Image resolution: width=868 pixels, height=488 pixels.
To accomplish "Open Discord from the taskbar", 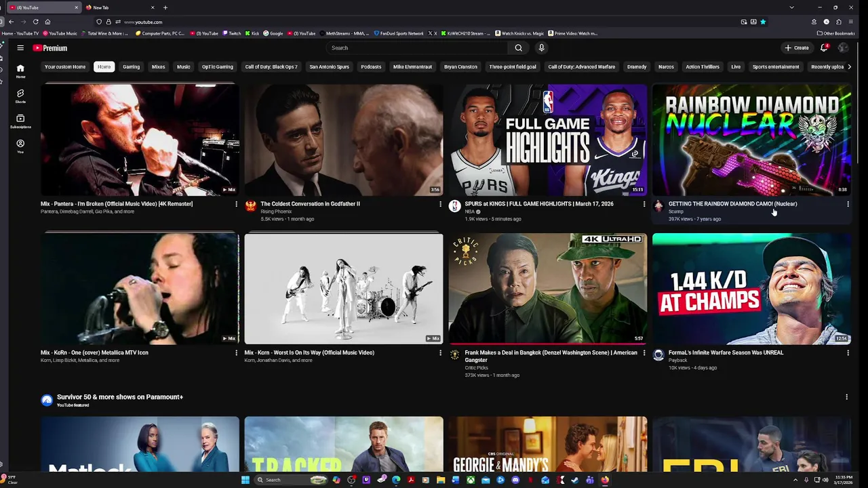I will tap(515, 480).
